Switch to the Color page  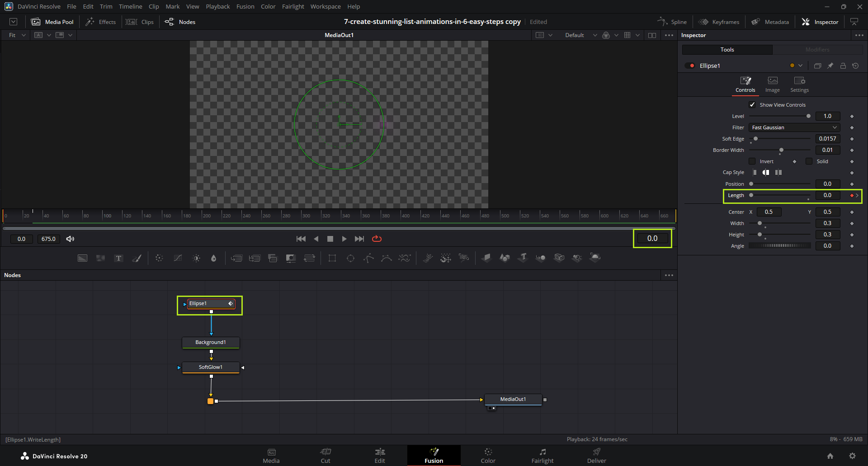pos(488,456)
